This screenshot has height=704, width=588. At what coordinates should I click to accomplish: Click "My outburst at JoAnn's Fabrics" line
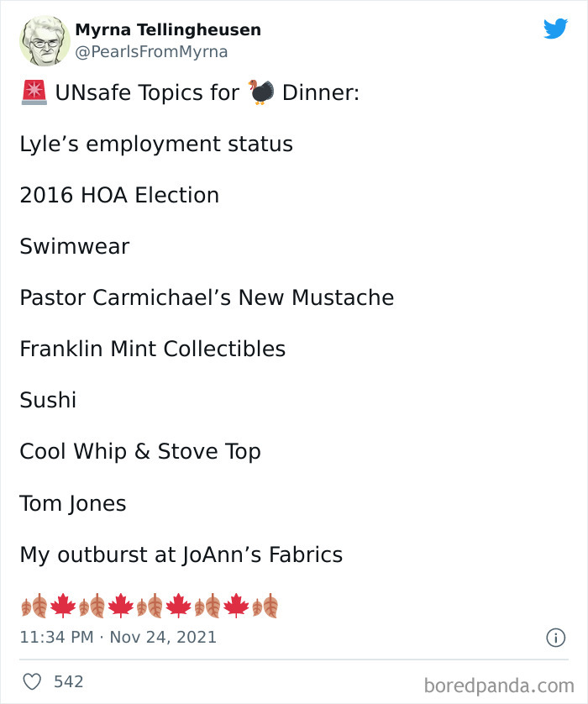(181, 554)
